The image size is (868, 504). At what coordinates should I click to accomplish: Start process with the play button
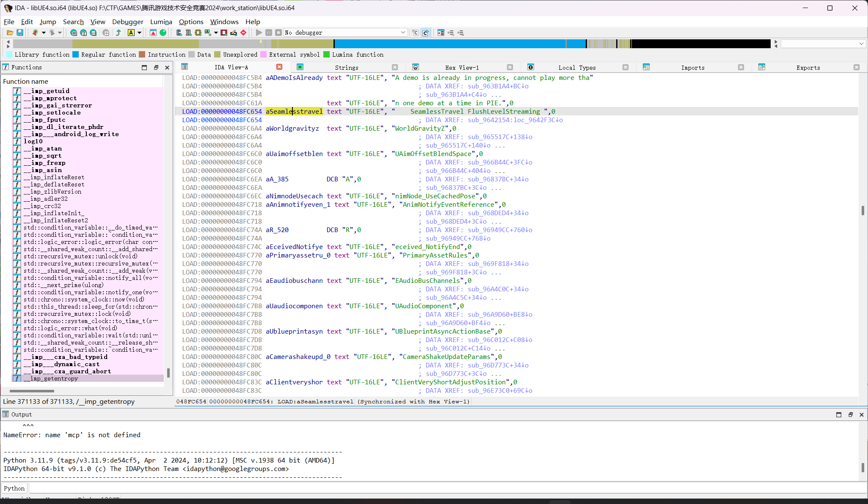[259, 33]
